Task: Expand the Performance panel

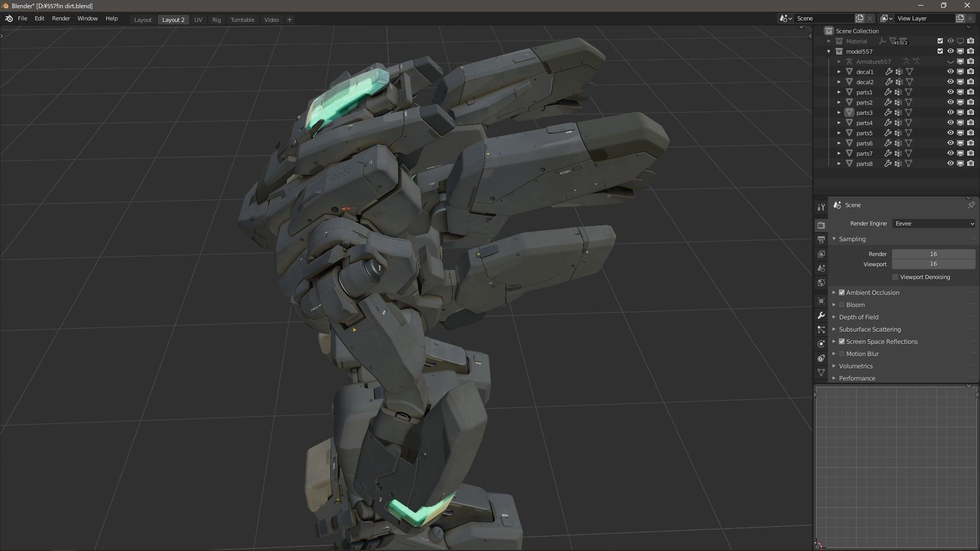Action: click(x=834, y=378)
